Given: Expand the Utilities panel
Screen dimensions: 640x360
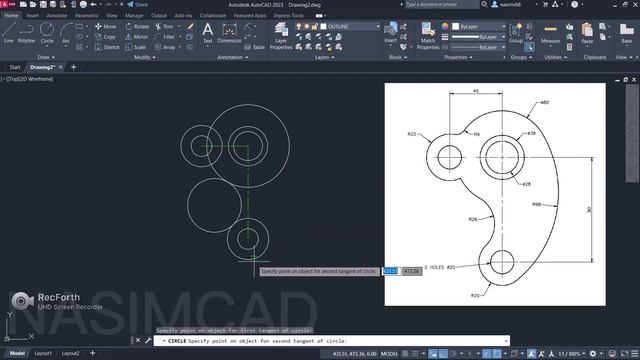Looking at the screenshot, I should tap(556, 57).
